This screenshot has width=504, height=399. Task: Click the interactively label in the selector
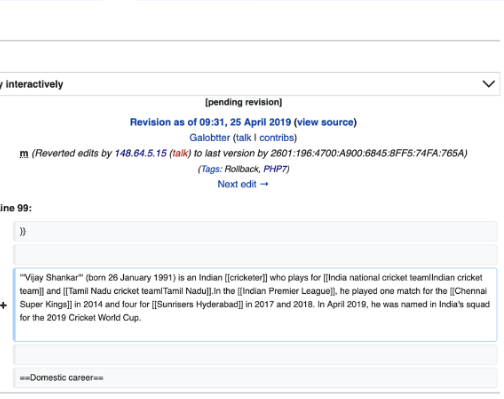coord(34,84)
